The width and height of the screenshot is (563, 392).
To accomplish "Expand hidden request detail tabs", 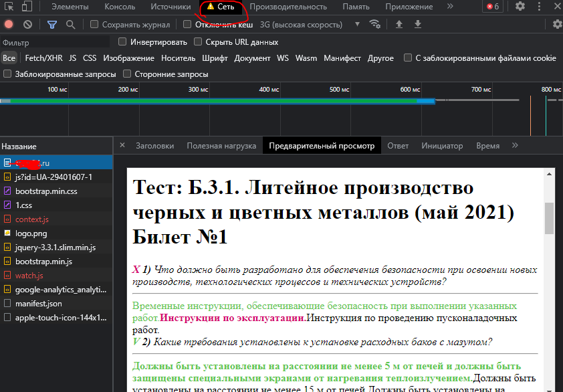I will 514,145.
